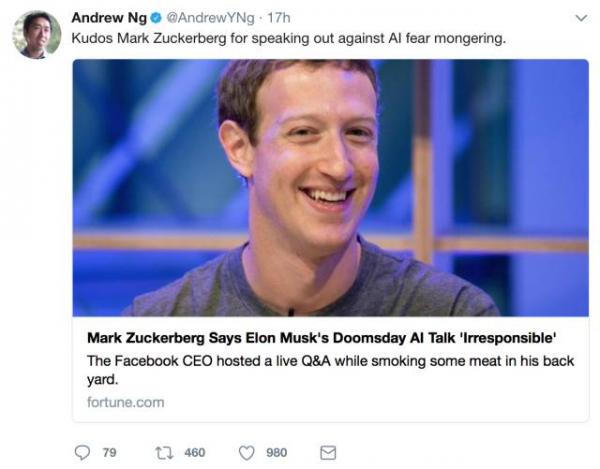Click the Mark Zuckerberg article photo
This screenshot has height=469, width=600.
click(330, 187)
